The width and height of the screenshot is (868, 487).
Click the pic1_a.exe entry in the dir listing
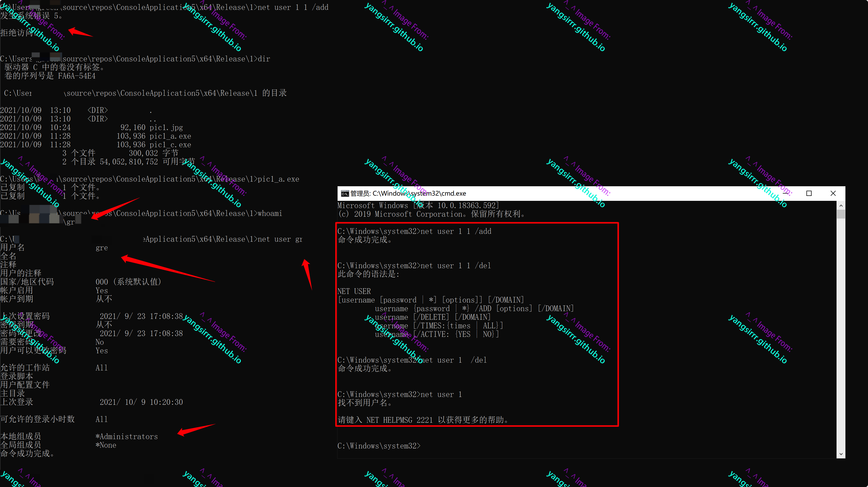coord(170,136)
